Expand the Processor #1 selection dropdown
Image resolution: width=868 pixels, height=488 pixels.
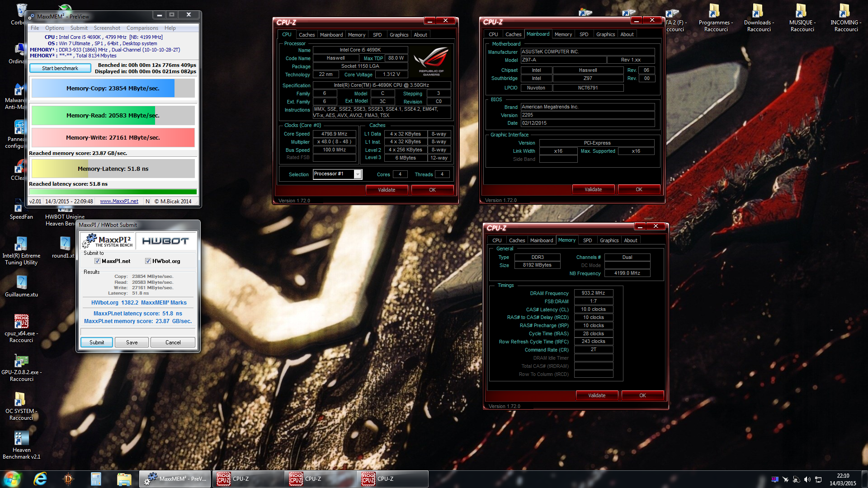[x=358, y=174]
